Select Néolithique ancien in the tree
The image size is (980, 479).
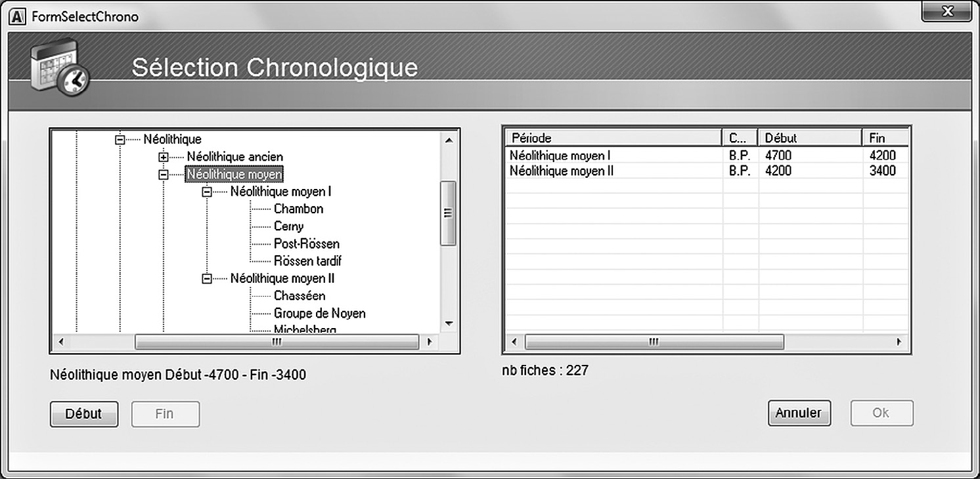point(235,157)
